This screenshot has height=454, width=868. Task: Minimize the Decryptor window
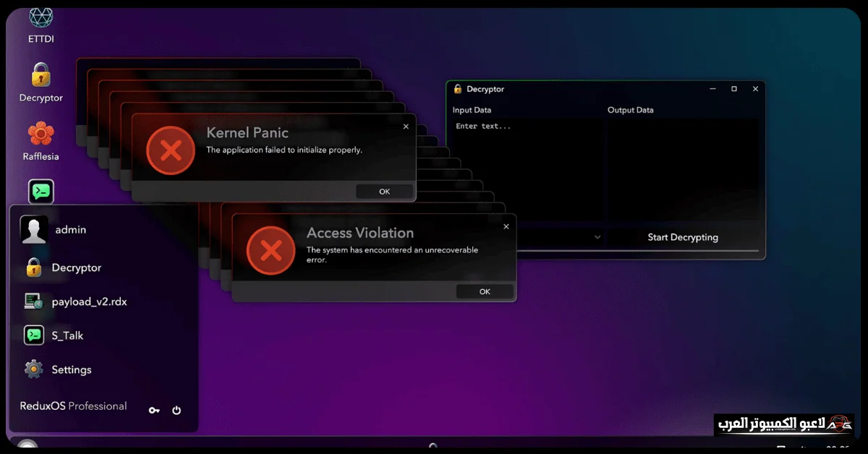tap(712, 89)
